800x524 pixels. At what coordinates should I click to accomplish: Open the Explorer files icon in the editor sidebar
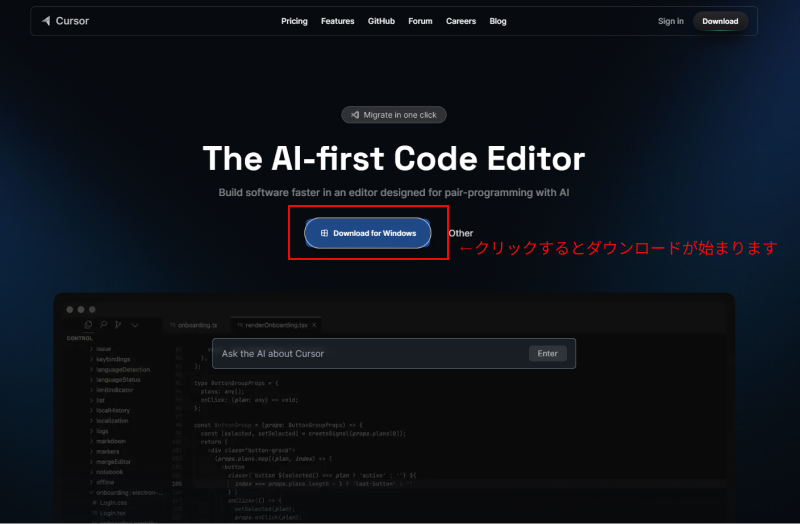(89, 325)
